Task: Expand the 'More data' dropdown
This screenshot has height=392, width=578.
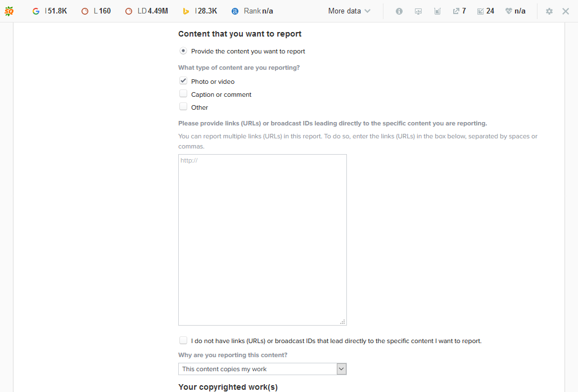Action: click(x=349, y=11)
